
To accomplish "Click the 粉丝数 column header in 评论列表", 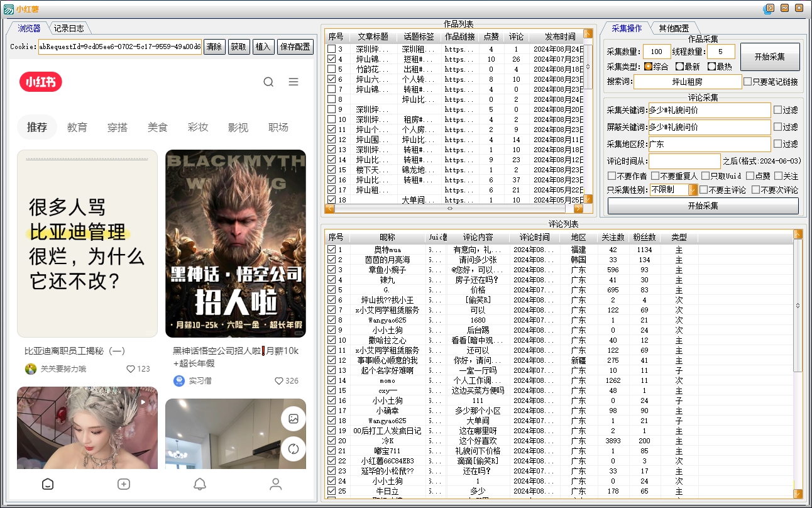I will (x=645, y=237).
